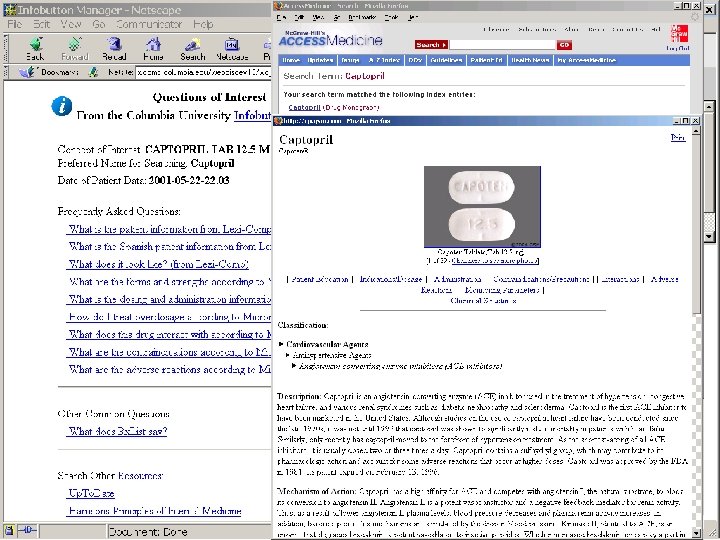The height and width of the screenshot is (540, 720).
Task: Click scroll-up arrow of Captopril popup scrollbar
Action: (696, 131)
